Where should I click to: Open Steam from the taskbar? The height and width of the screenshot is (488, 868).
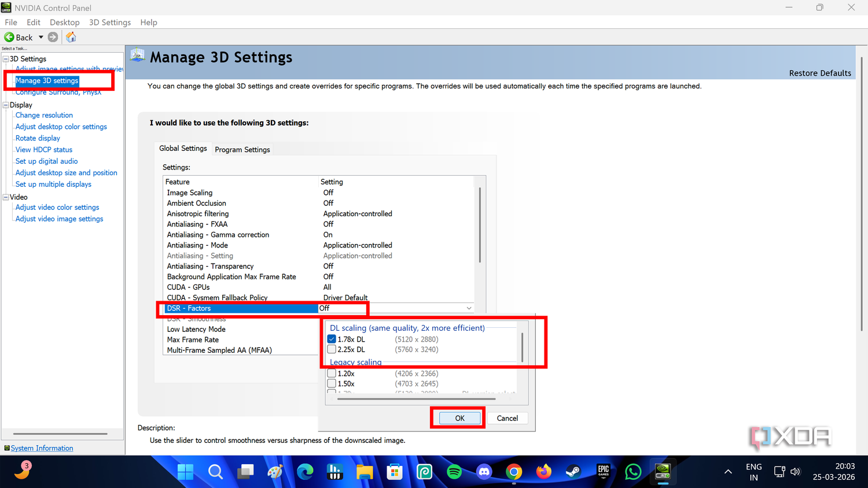point(573,472)
